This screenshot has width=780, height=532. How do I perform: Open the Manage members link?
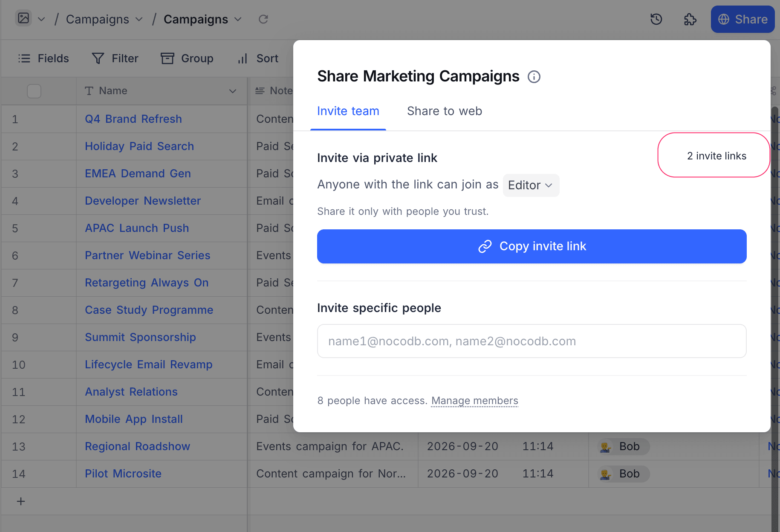click(475, 401)
